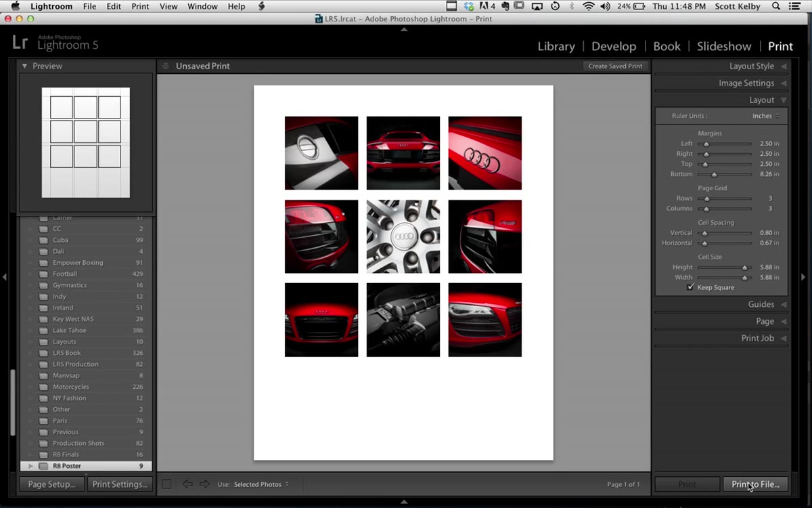Switch to the Book module
The height and width of the screenshot is (508, 812).
coord(667,47)
